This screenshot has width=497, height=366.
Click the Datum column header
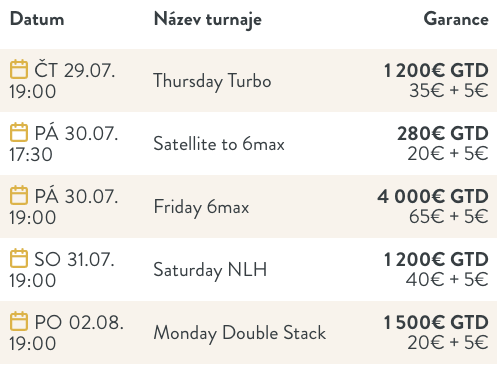click(x=37, y=19)
